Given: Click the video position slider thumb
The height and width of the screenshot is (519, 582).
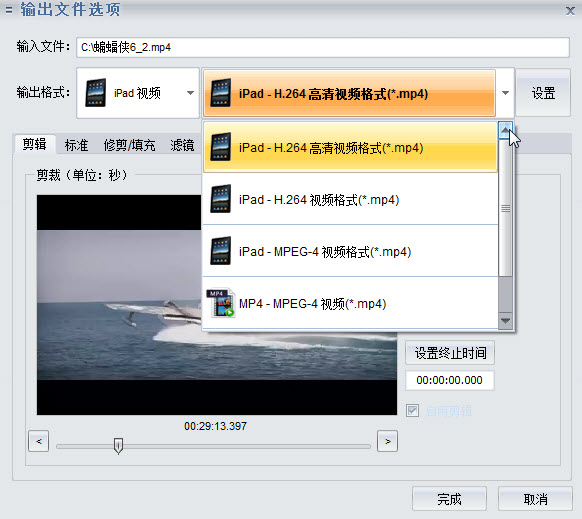Looking at the screenshot, I should tap(118, 445).
